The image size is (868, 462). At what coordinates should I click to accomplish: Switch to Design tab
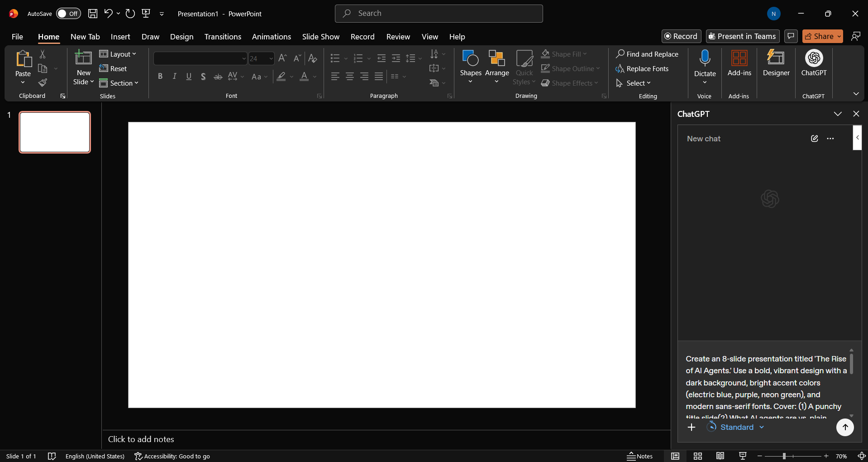(181, 37)
